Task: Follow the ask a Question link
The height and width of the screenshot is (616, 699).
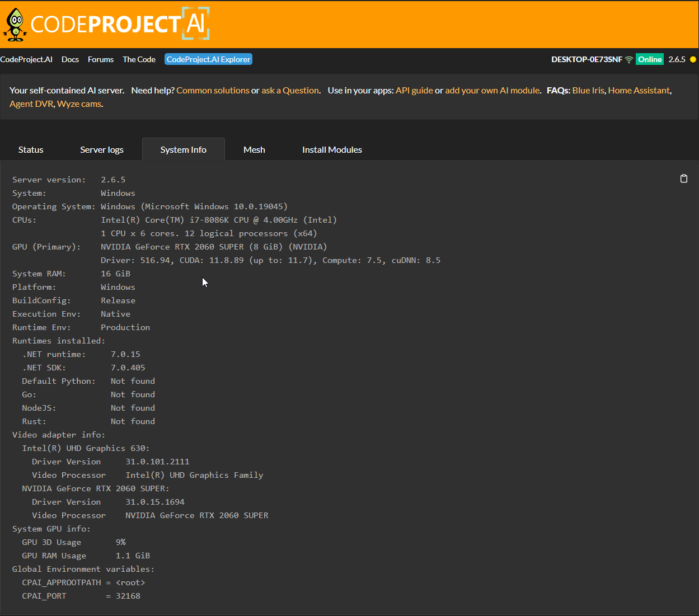Action: [290, 90]
